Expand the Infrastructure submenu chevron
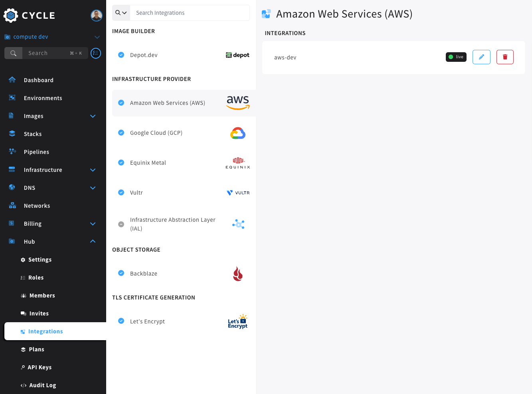 click(93, 170)
